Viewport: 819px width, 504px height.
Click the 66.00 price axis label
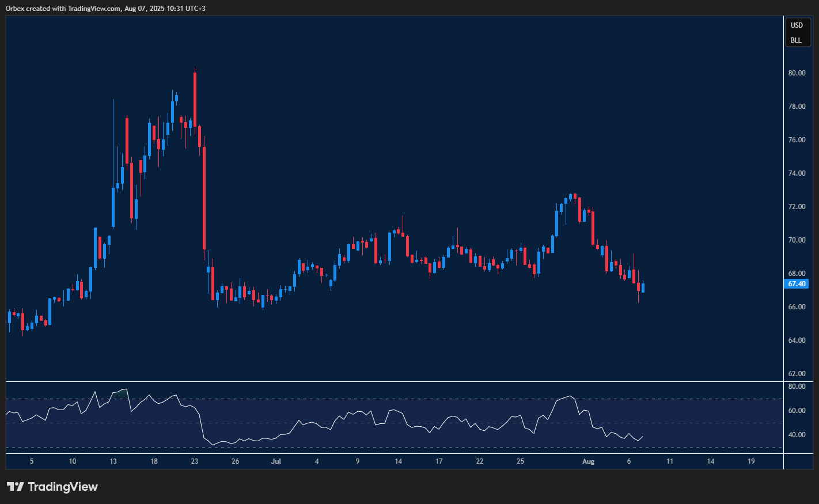(x=797, y=307)
